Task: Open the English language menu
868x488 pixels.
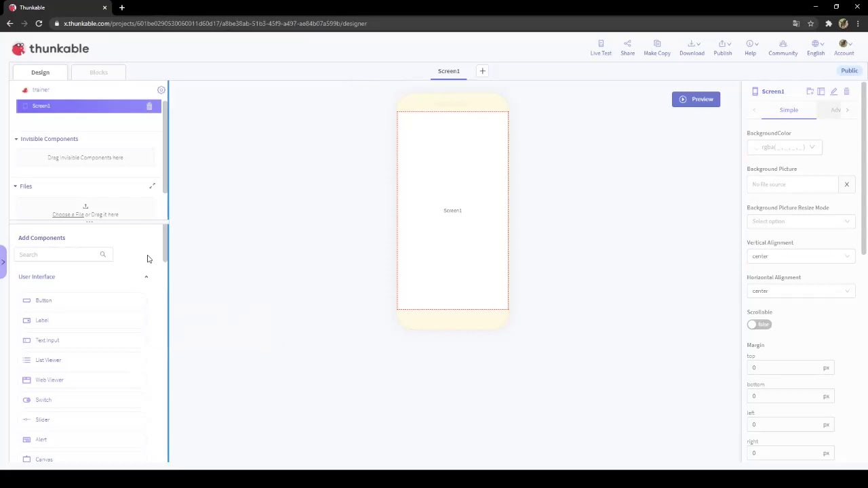Action: click(816, 48)
